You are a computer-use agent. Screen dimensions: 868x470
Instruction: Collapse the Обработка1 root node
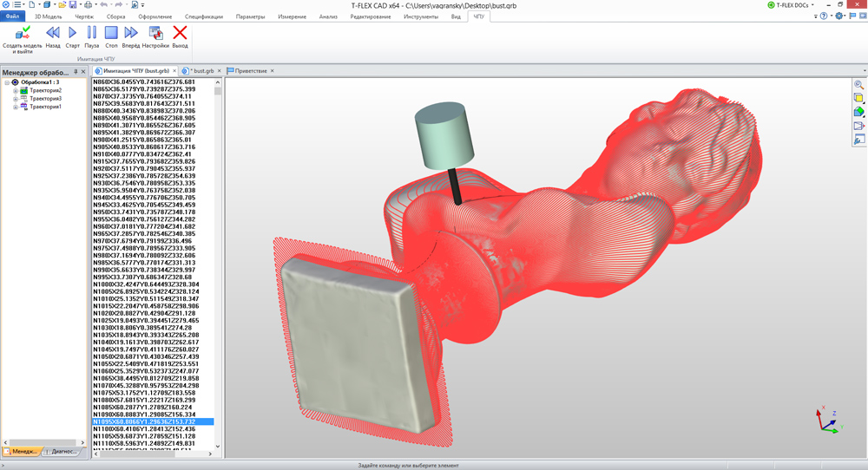coord(7,82)
